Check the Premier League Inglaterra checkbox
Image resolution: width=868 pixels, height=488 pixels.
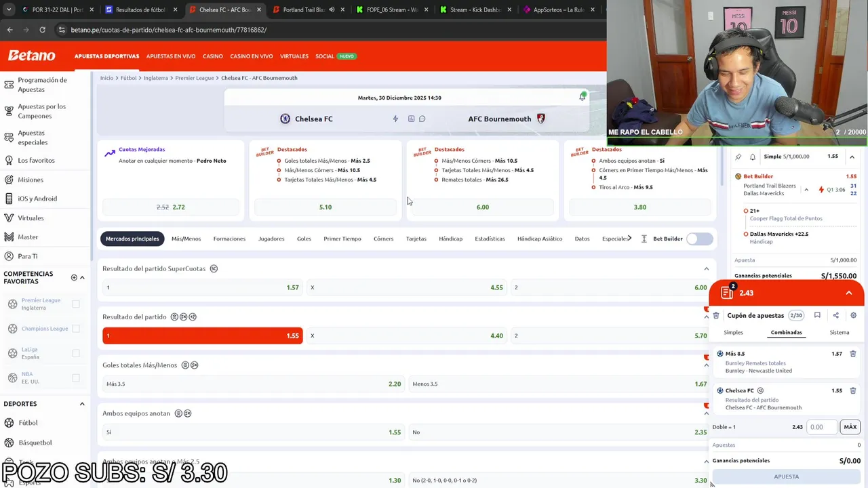76,304
